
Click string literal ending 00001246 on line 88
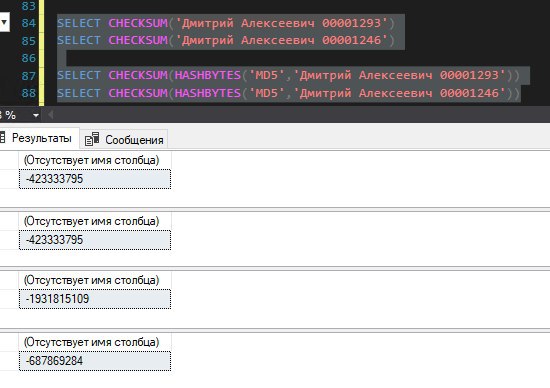click(399, 93)
